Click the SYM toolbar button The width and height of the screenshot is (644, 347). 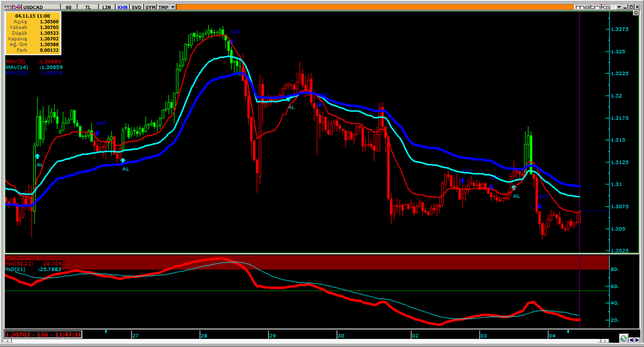point(150,7)
